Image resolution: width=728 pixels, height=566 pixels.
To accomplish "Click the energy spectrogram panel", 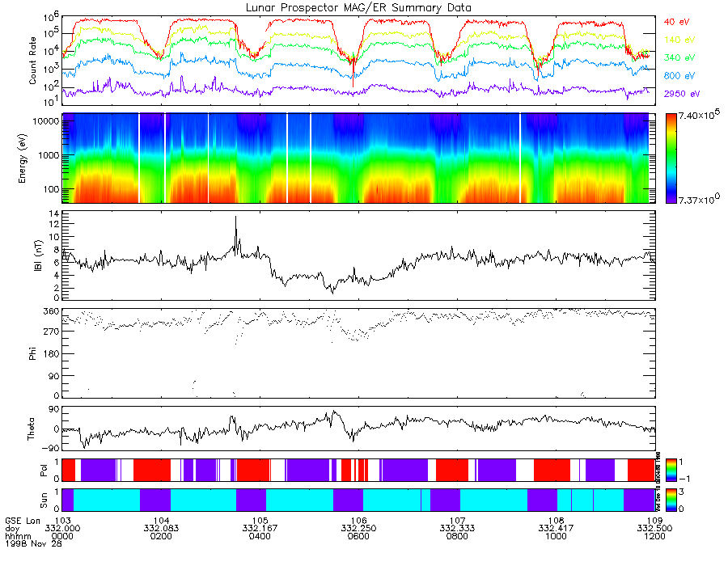I will click(358, 158).
